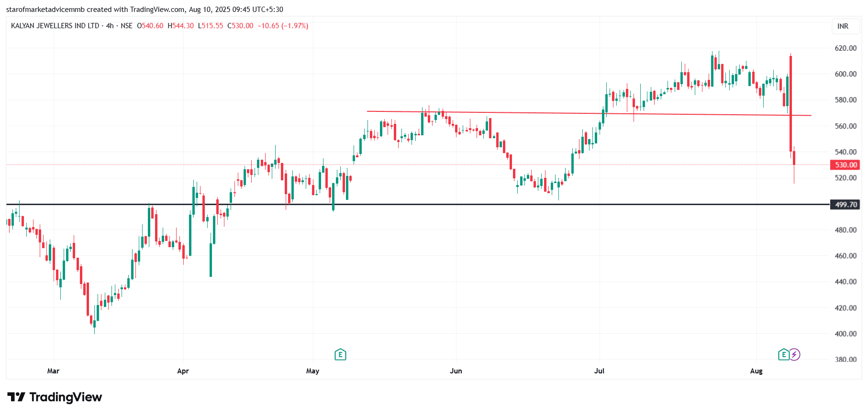Click the close value C530.00 in legend
Image resolution: width=868 pixels, height=415 pixels.
[x=240, y=26]
